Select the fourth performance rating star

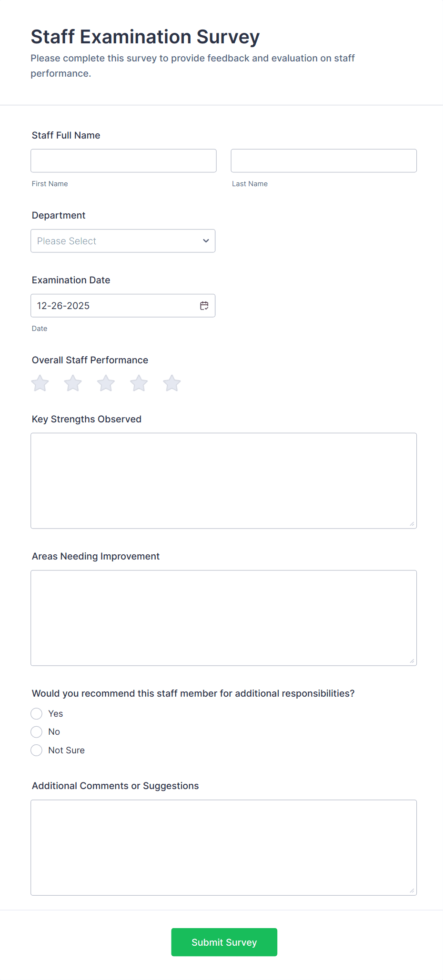tap(139, 383)
